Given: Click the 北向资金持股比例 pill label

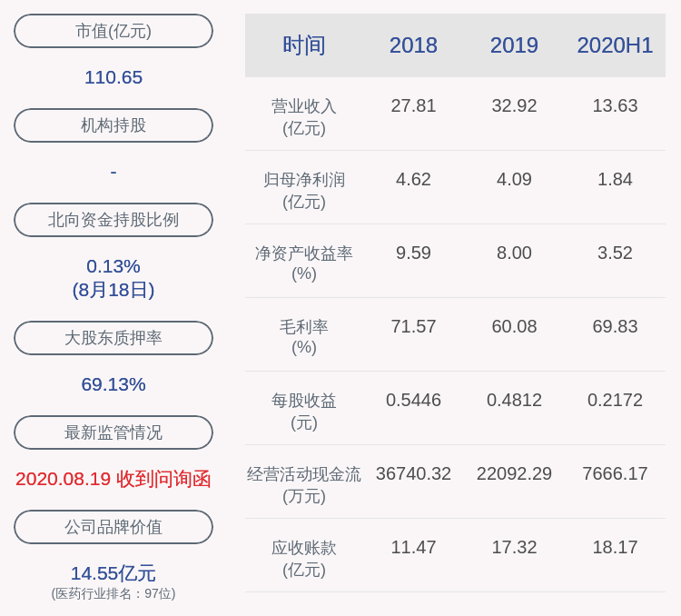Looking at the screenshot, I should click(113, 220).
